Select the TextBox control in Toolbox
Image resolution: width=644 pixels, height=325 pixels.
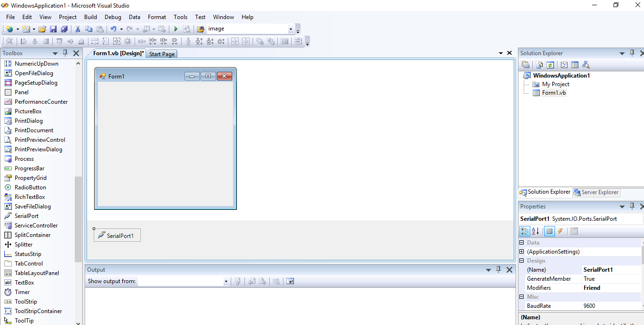pos(24,283)
